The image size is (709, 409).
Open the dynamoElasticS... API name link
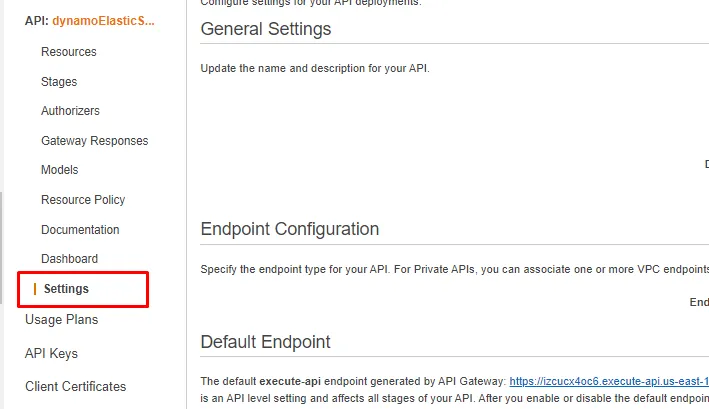(x=103, y=21)
